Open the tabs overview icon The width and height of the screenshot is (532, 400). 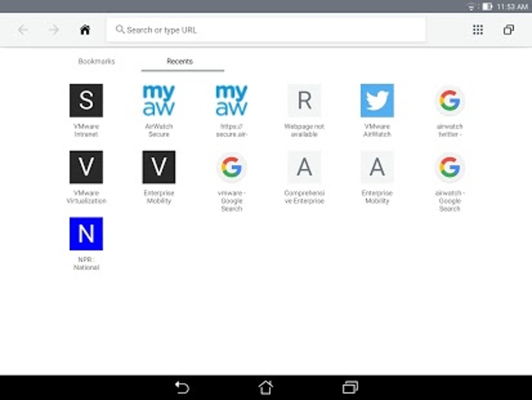point(508,30)
